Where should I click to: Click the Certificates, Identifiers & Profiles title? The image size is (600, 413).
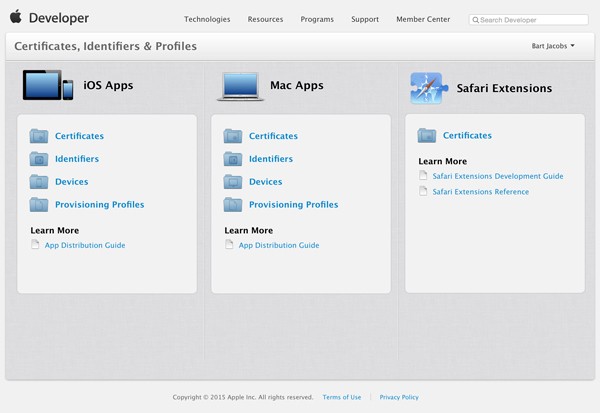(x=106, y=46)
